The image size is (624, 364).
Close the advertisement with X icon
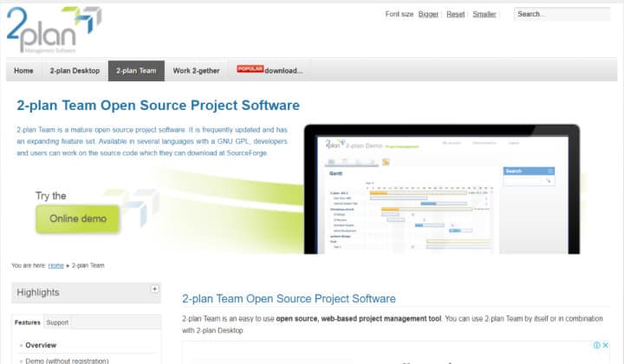605,345
